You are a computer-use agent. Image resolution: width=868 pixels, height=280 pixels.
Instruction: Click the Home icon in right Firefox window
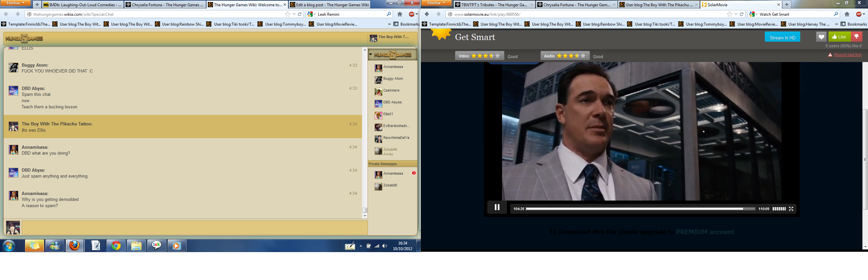(x=847, y=14)
